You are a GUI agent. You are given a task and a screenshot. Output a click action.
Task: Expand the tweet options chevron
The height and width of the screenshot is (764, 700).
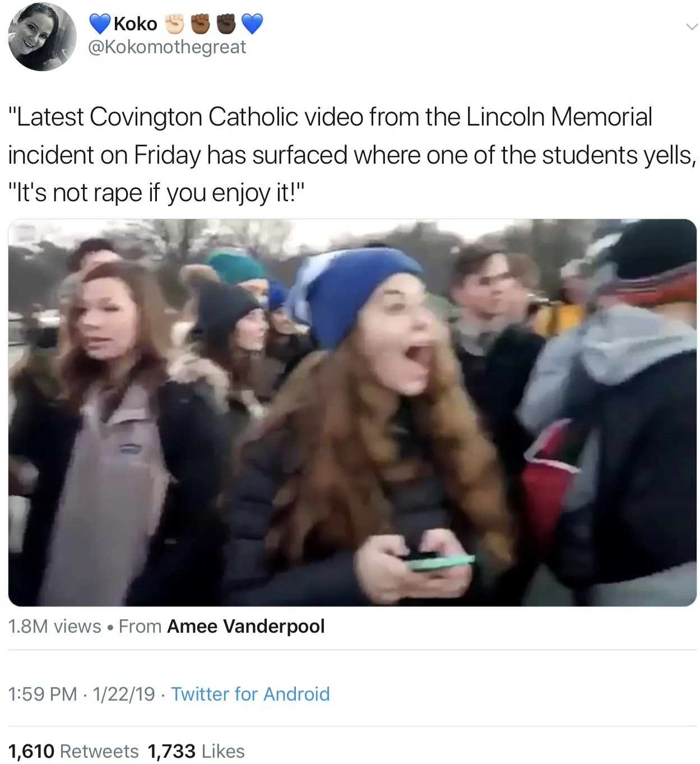[x=692, y=26]
